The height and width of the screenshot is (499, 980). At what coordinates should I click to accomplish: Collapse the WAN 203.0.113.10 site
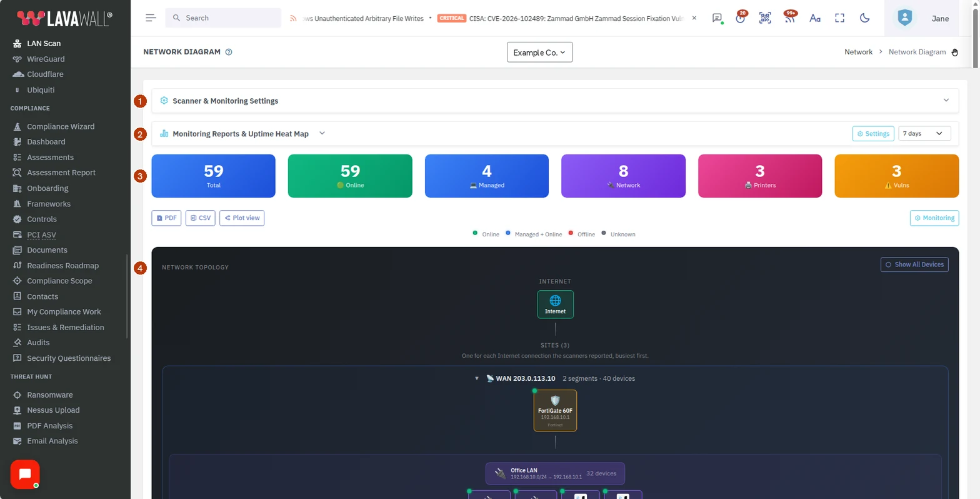477,378
